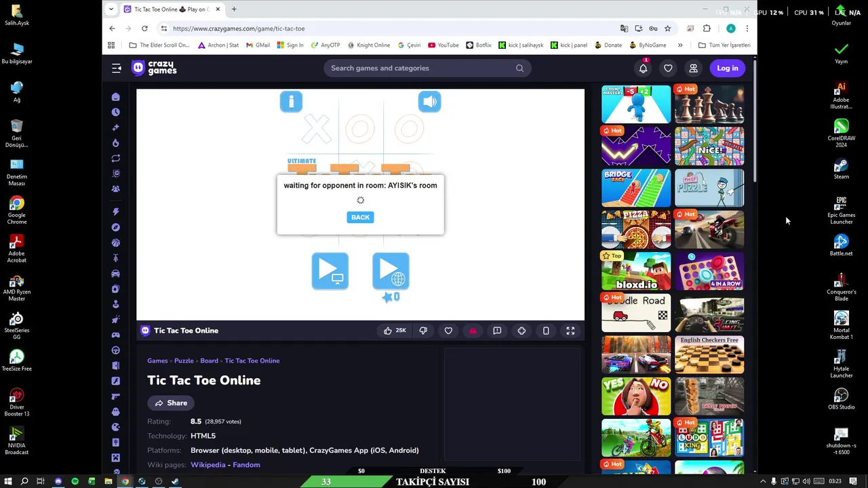Dislike the game with thumbs down
868x488 pixels.
[x=423, y=331]
